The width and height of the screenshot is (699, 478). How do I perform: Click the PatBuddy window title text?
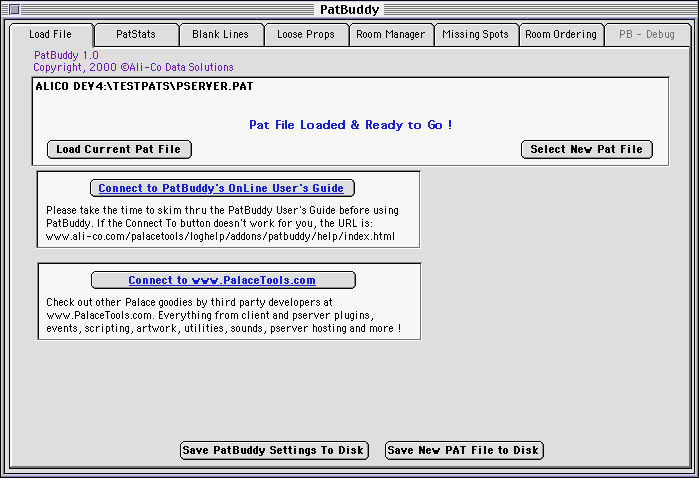(x=349, y=9)
